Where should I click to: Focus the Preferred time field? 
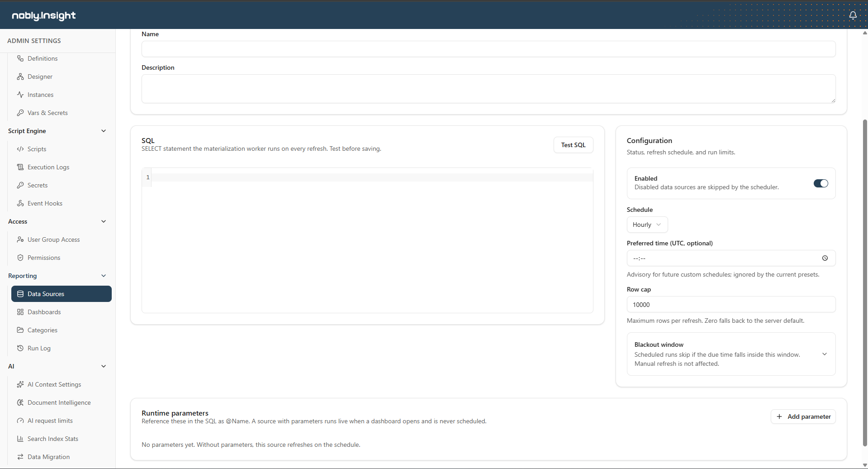pyautogui.click(x=731, y=258)
